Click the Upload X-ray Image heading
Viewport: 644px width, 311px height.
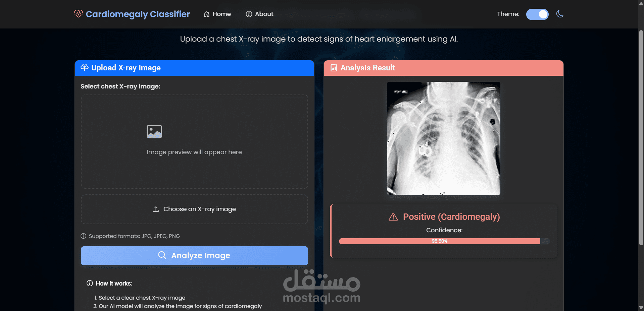tap(126, 68)
